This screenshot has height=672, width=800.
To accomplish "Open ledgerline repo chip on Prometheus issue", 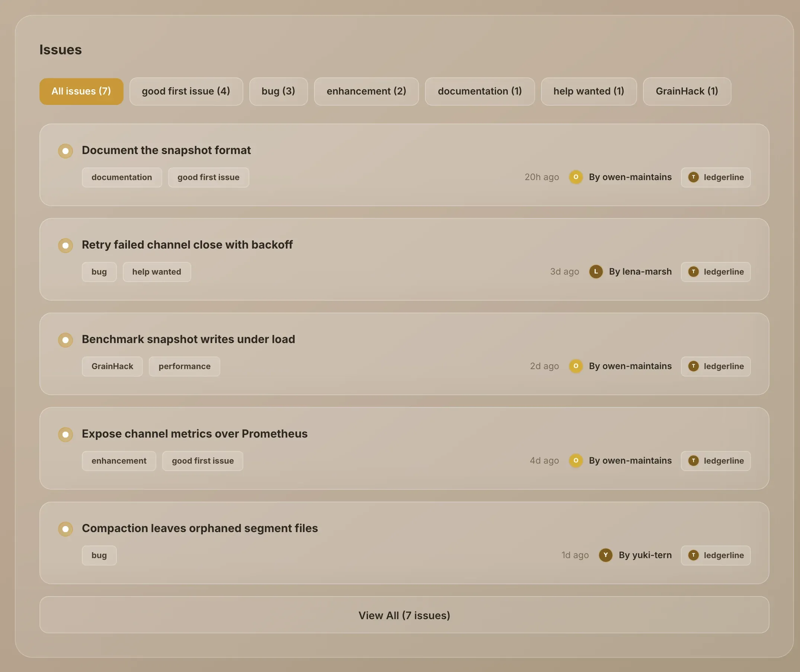I will pos(716,461).
